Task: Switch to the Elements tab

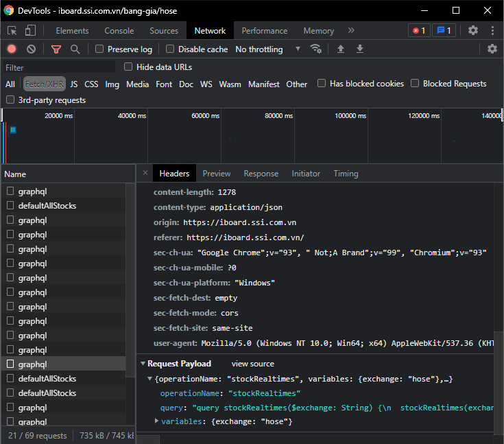Action: [72, 31]
